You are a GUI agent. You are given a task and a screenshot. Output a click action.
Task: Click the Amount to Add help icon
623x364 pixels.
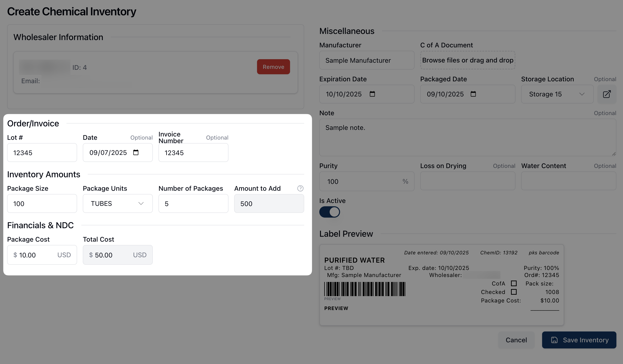300,188
